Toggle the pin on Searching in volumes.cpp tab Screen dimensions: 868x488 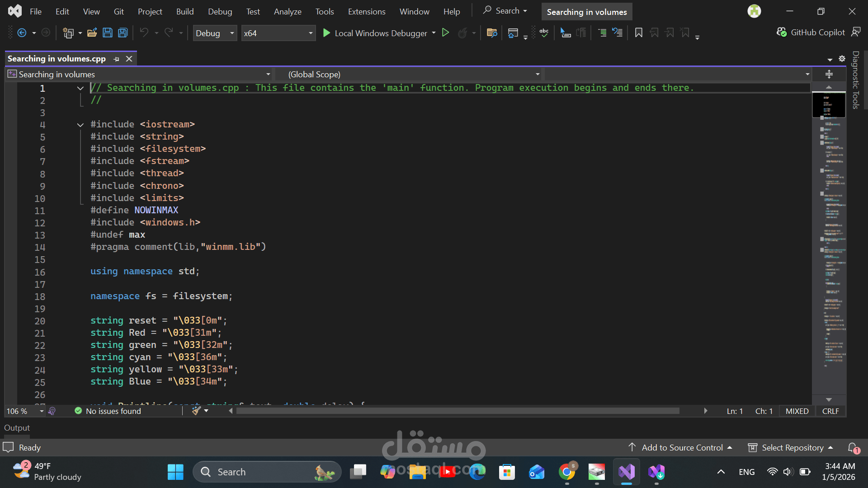[x=117, y=59]
